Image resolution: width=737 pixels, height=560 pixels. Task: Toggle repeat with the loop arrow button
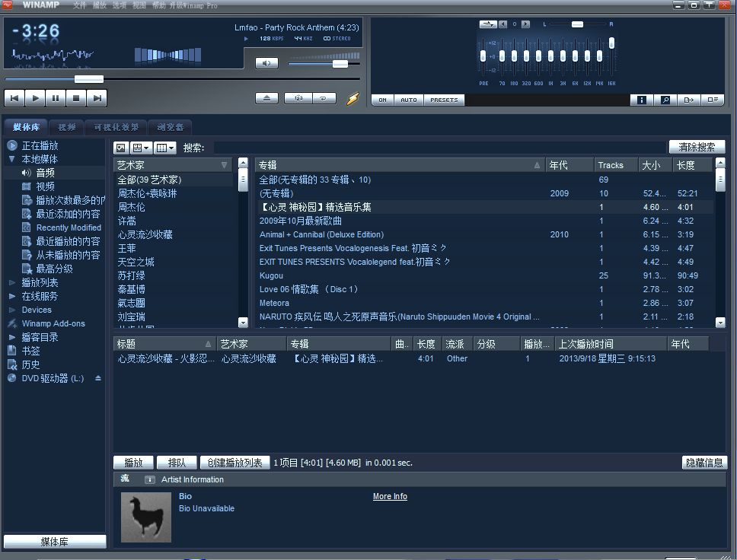point(324,98)
